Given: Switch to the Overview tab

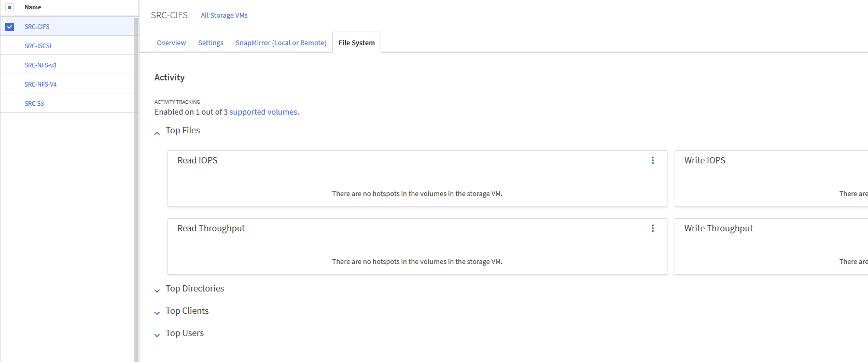Looking at the screenshot, I should pos(171,43).
